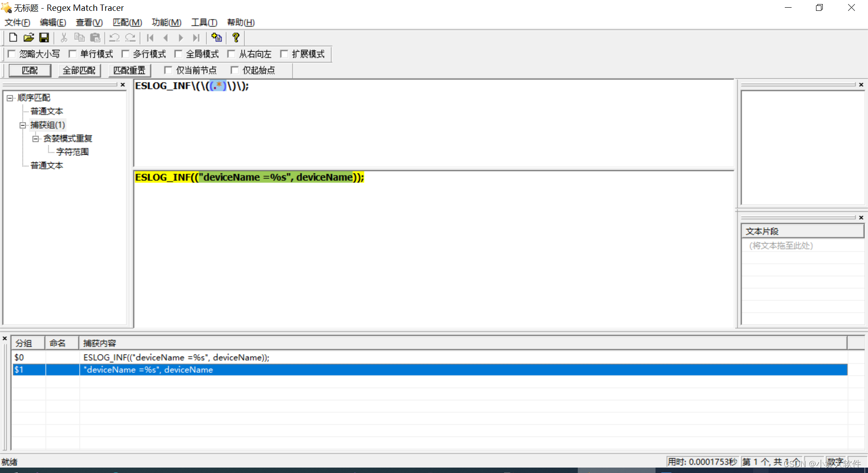Click the 捕获内容 column header

click(x=463, y=343)
